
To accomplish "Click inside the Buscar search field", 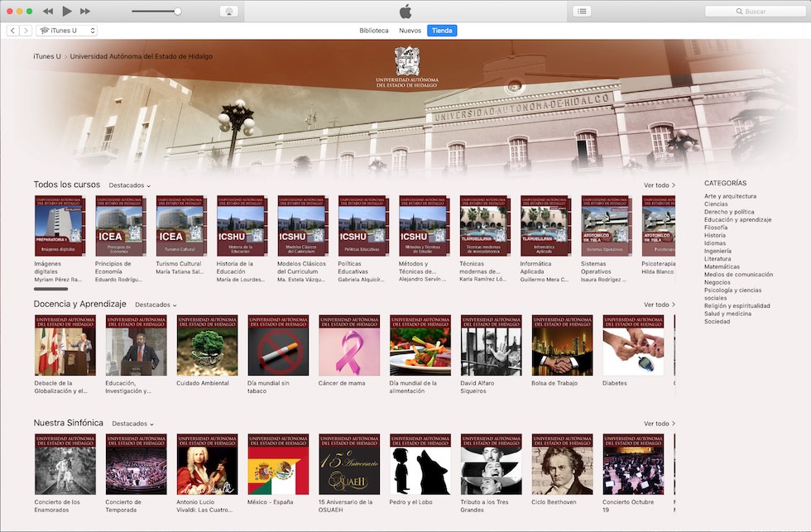I will coord(755,11).
